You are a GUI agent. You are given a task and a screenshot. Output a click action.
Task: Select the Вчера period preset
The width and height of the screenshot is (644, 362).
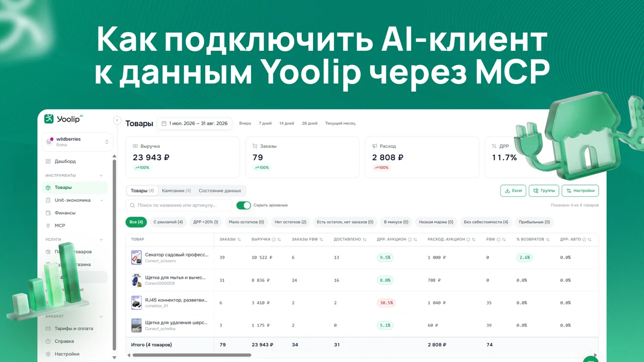coord(245,123)
